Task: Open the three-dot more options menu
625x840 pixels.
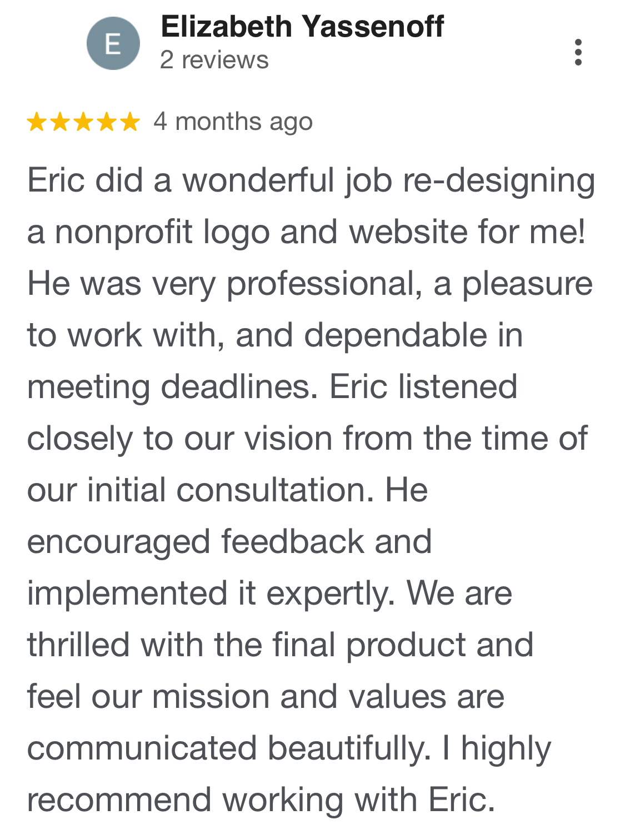Action: [x=578, y=52]
